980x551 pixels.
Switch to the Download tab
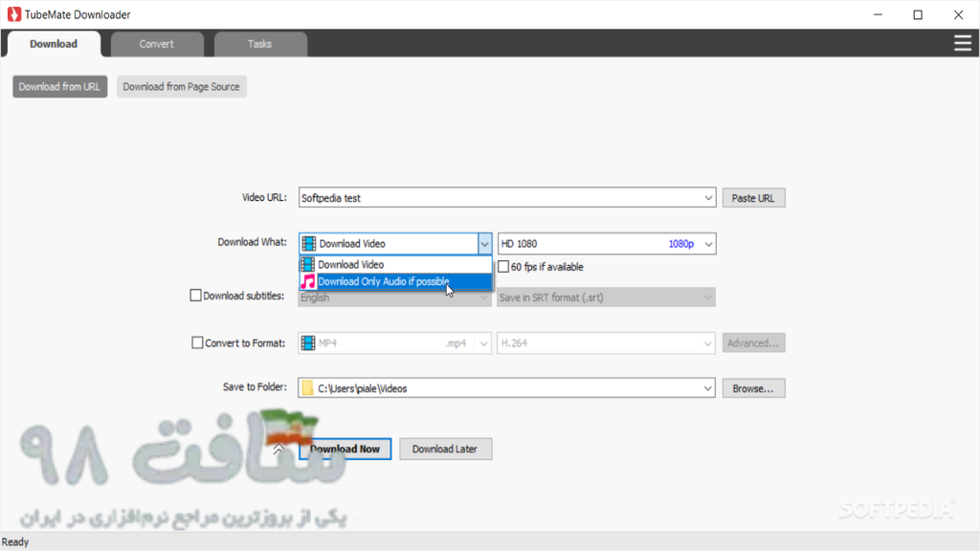[54, 44]
